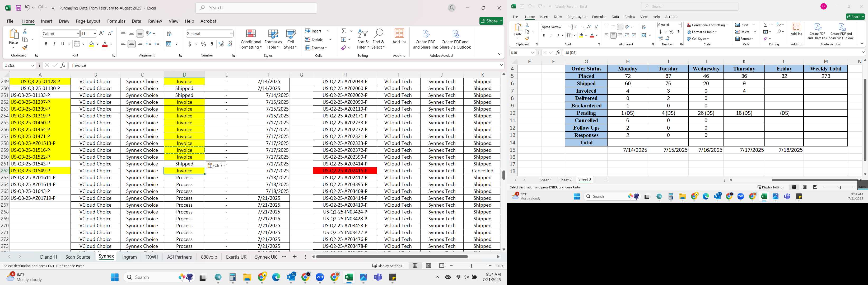The image size is (868, 285).
Task: Decrease font size in Purchasing Data window
Action: [110, 33]
